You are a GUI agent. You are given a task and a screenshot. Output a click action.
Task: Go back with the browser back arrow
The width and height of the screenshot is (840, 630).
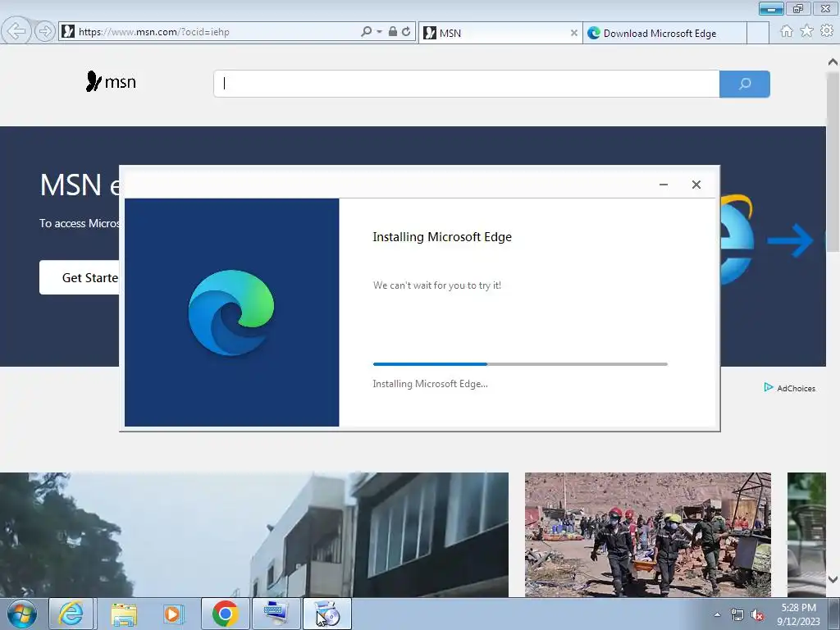[16, 32]
